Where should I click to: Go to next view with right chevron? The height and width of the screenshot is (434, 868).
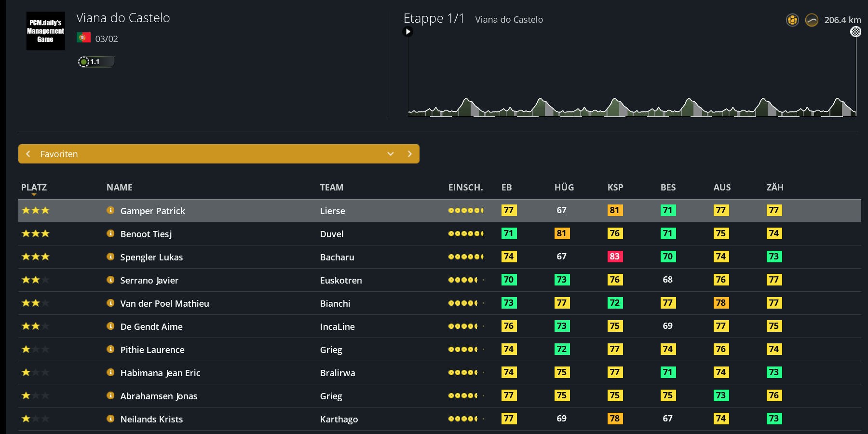click(x=410, y=154)
